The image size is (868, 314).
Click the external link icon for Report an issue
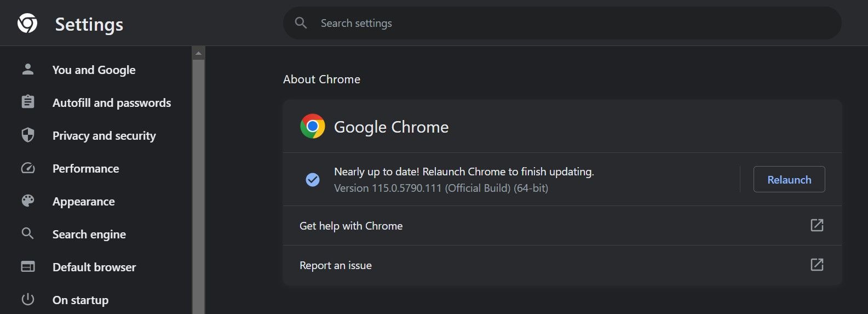817,265
